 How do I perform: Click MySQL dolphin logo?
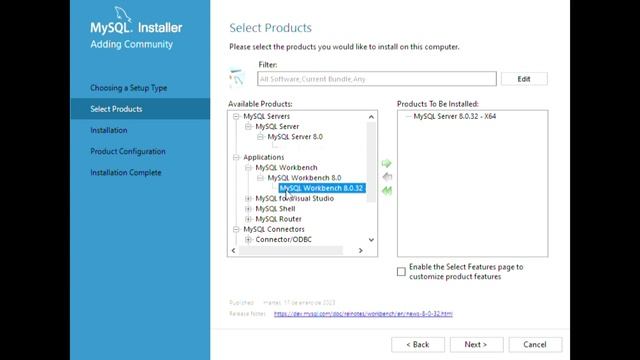pos(123,14)
